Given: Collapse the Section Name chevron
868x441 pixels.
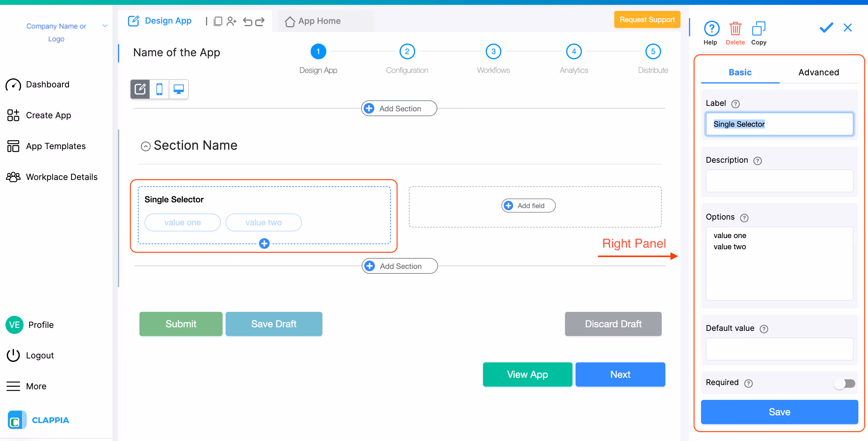Looking at the screenshot, I should pos(145,146).
